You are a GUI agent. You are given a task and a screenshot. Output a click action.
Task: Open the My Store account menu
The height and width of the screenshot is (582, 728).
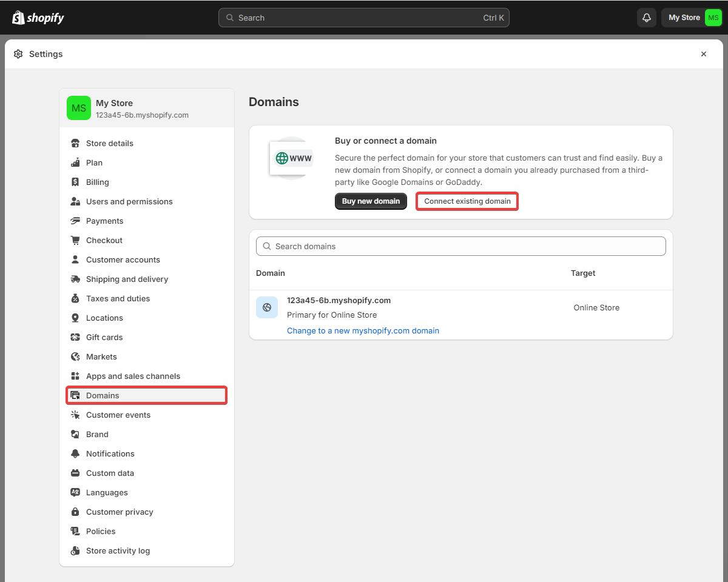coord(692,18)
